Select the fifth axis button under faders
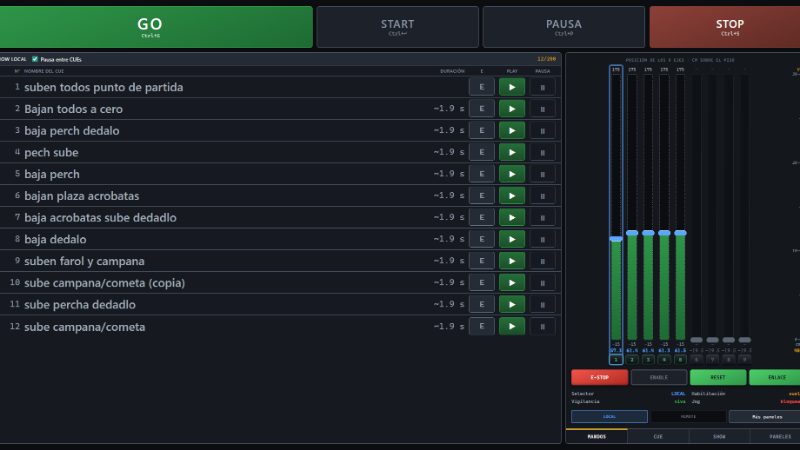 680,360
